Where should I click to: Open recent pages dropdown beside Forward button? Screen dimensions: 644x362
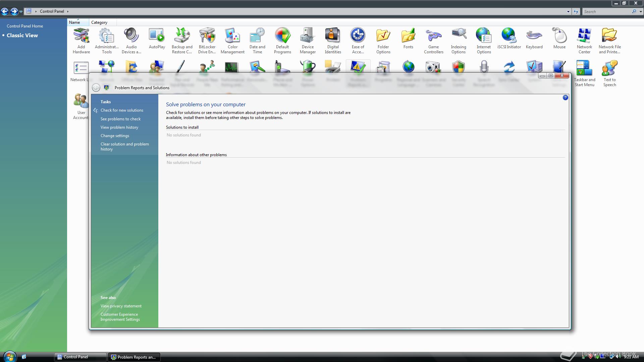pos(21,12)
